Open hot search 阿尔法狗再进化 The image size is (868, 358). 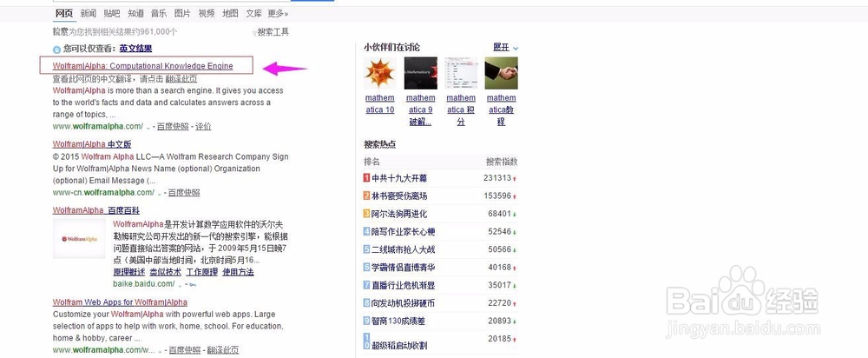coord(399,214)
